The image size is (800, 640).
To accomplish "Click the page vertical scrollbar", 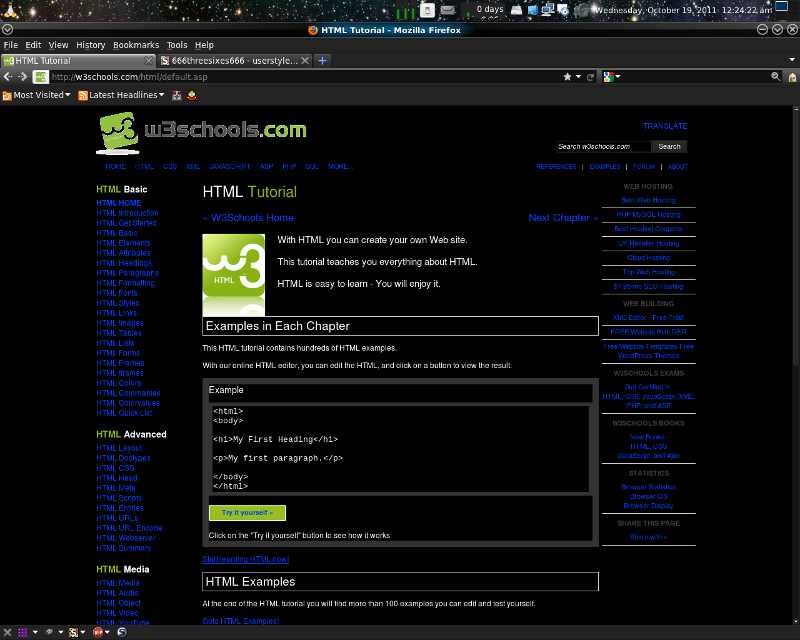I will point(796,365).
